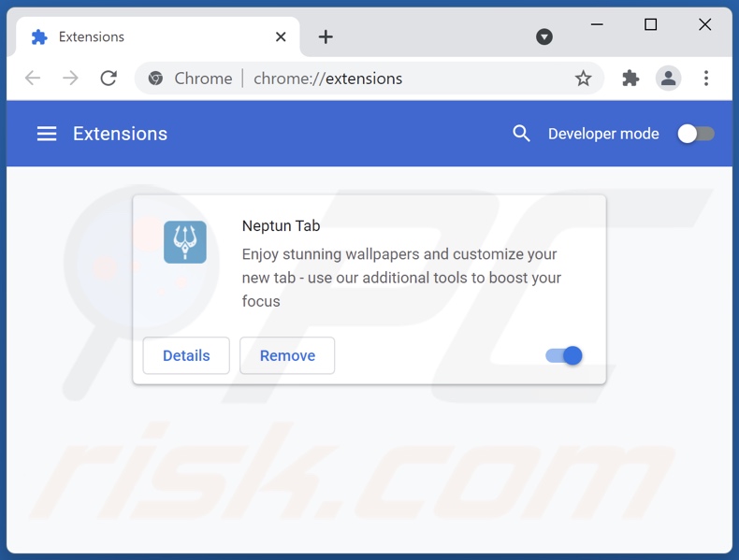Screen dimensions: 739x560
Task: Click the Neptun Tab trident icon
Action: 185,242
